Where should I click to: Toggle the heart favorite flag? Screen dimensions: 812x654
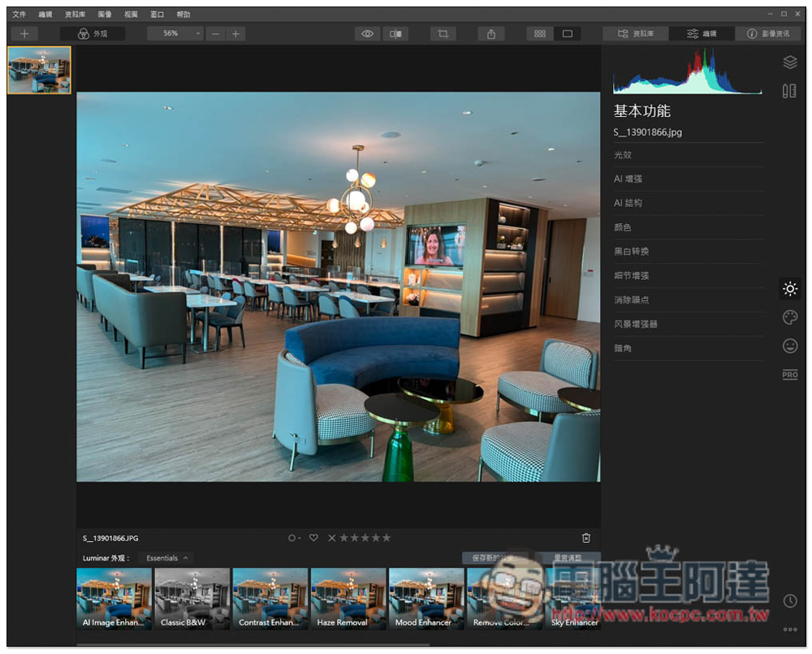click(313, 538)
